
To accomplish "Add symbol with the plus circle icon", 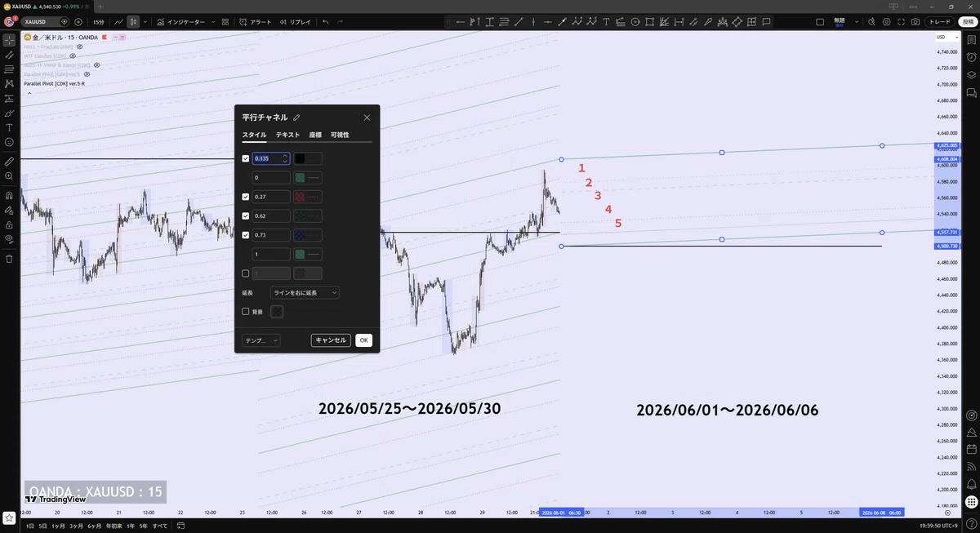I will click(78, 22).
